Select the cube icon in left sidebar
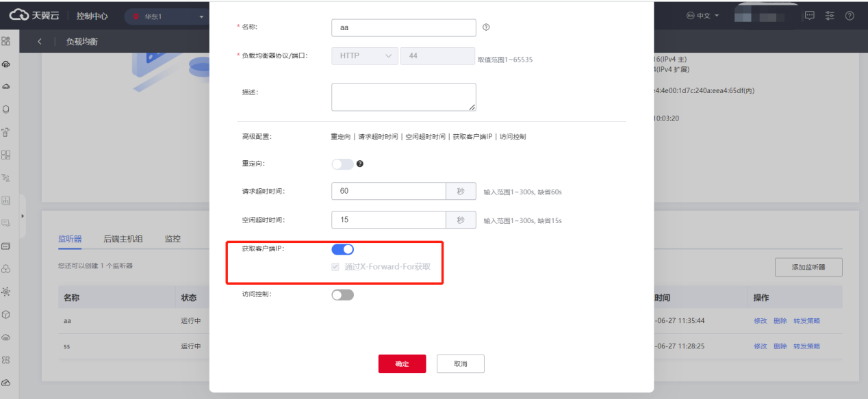Screen dimensions: 868x399 (x=6, y=314)
